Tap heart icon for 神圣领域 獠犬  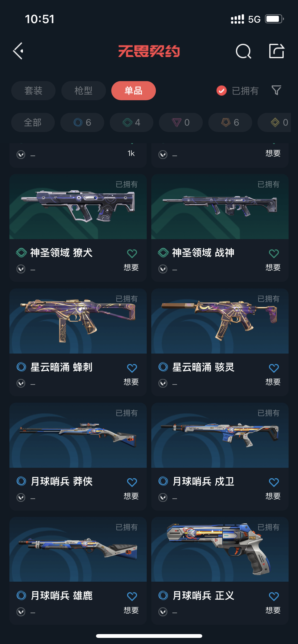[x=132, y=253]
